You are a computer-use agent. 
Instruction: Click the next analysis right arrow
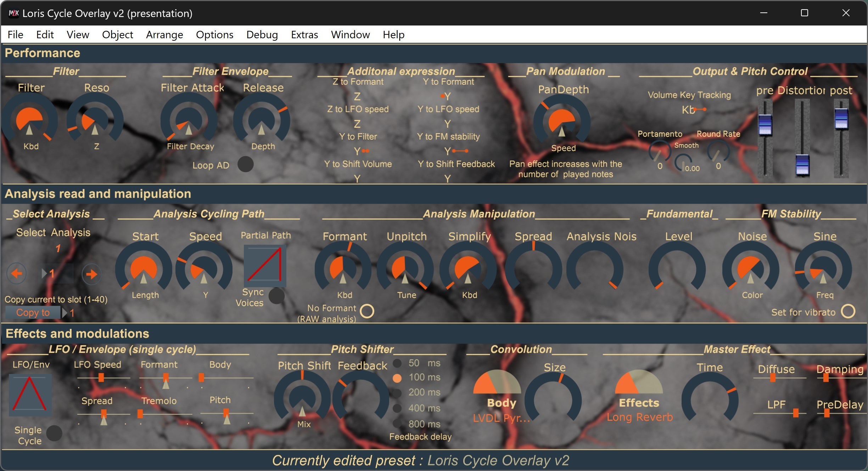point(91,274)
